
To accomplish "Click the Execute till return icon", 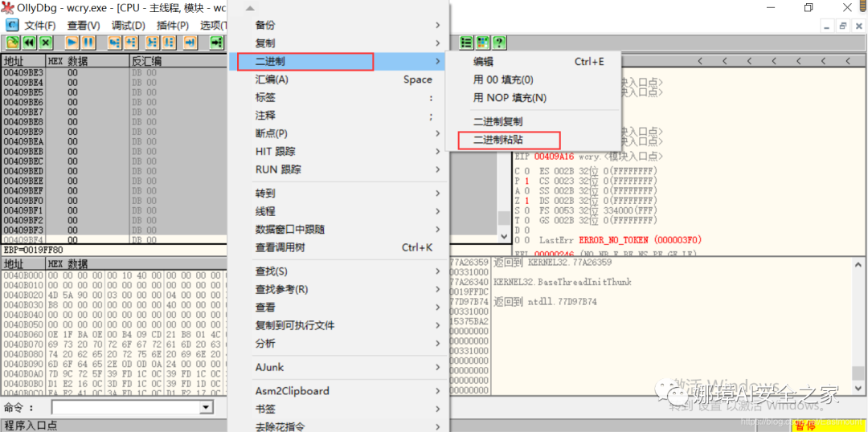I will (190, 43).
